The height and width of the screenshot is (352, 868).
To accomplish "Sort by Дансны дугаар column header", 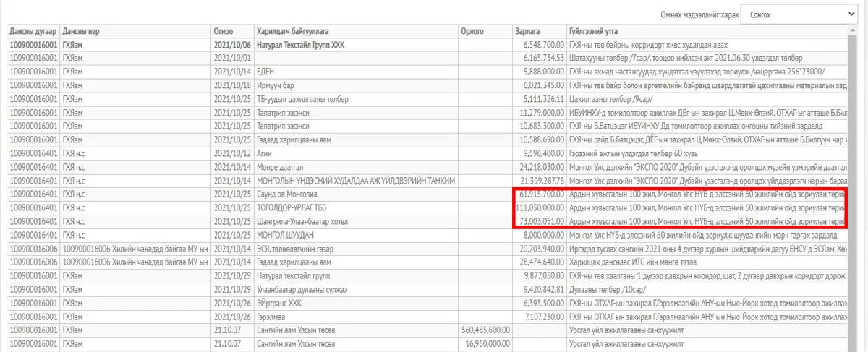I will (x=33, y=32).
